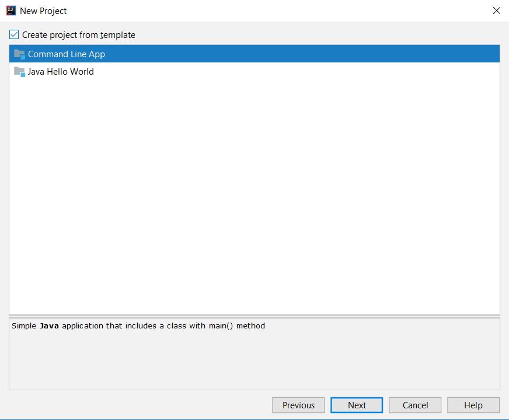Select the Command Line App template
The width and height of the screenshot is (509, 420).
click(68, 54)
